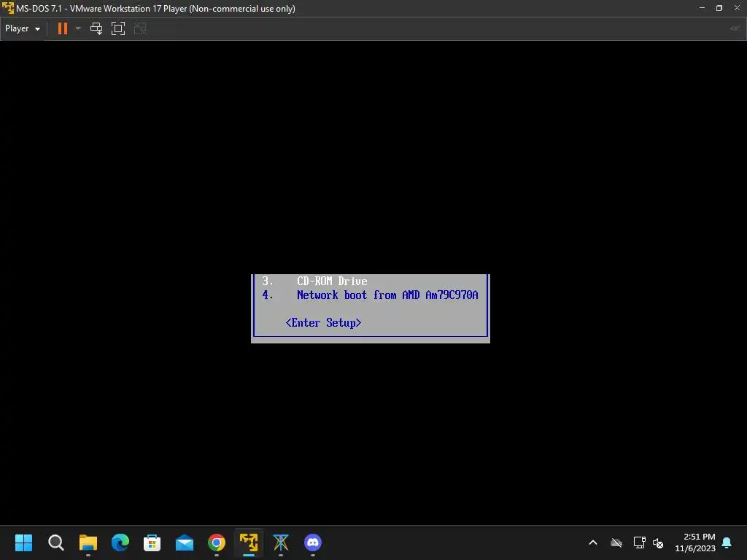Screen dimensions: 747x560
Task: Expand the power options arrow next to pause
Action: pyautogui.click(x=78, y=28)
